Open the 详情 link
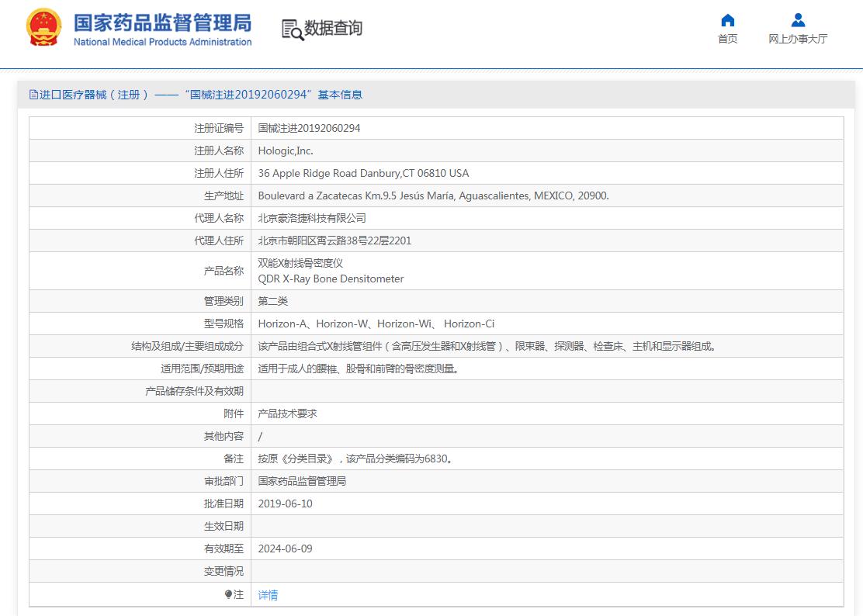Viewport: 863px width, 616px height. (268, 594)
